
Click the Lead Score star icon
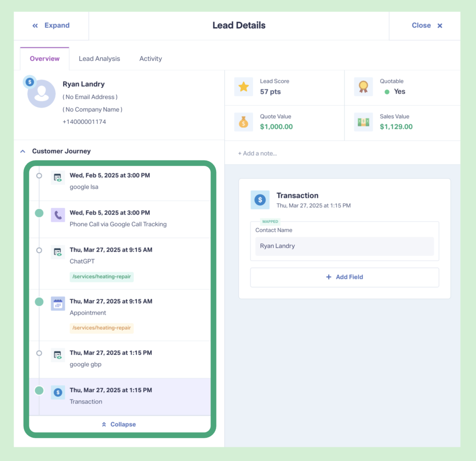point(244,87)
